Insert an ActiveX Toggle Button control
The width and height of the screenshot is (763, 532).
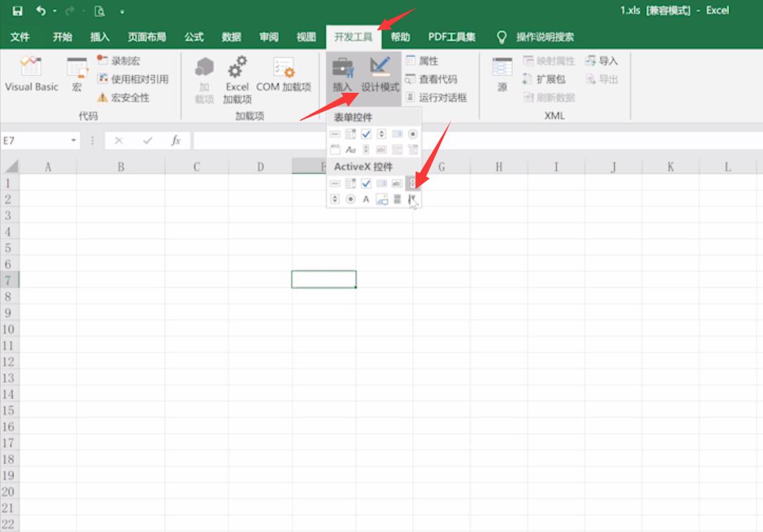coord(397,199)
